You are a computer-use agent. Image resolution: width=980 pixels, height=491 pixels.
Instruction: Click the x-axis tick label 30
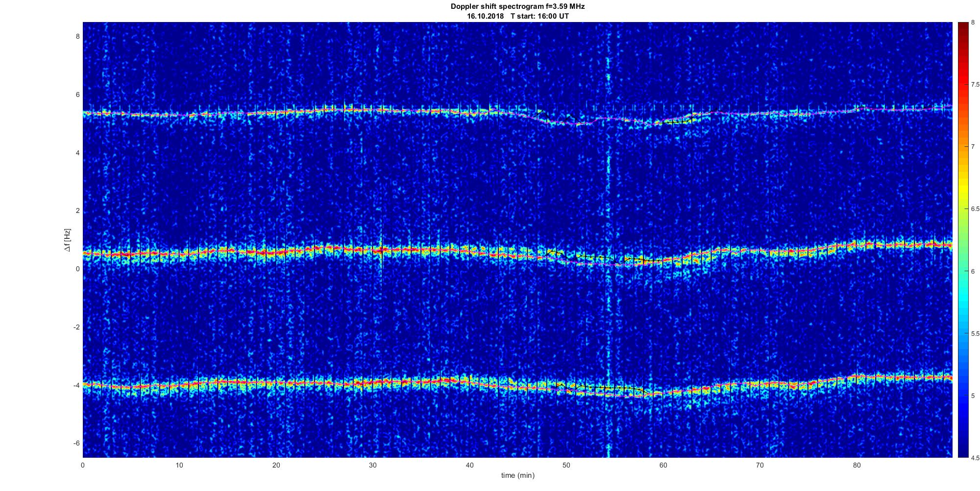tap(373, 466)
